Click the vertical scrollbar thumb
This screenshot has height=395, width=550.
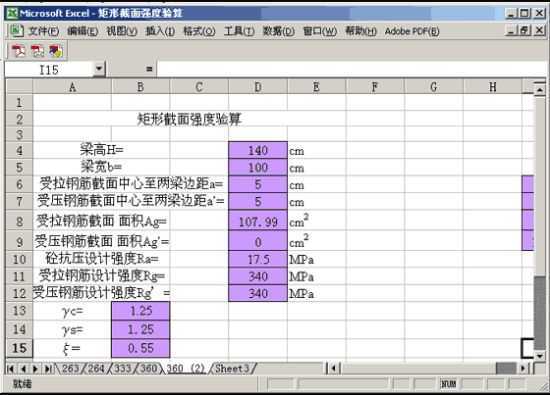[x=540, y=312]
